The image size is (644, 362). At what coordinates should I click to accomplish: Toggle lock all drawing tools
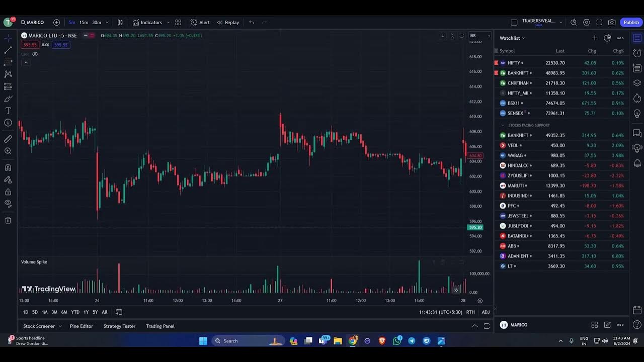8,192
